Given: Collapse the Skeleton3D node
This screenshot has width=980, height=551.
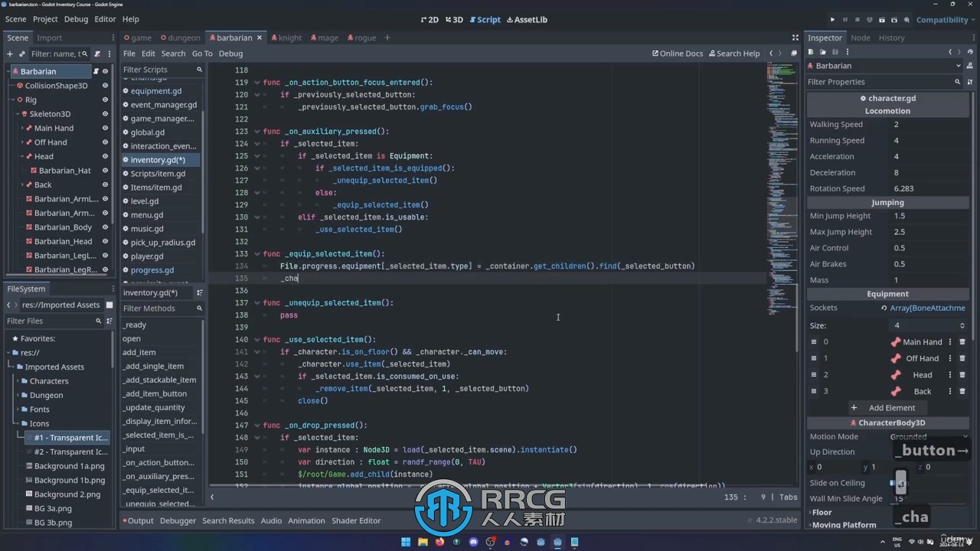Looking at the screenshot, I should click(18, 114).
